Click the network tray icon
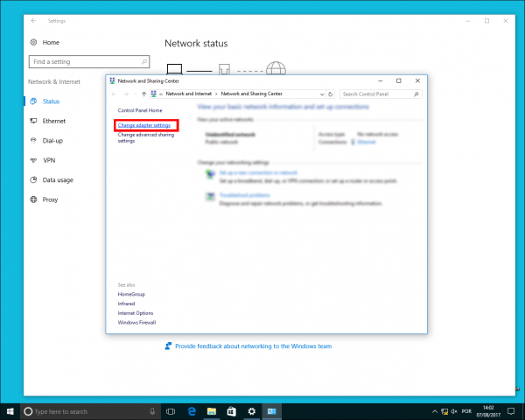 click(x=444, y=411)
